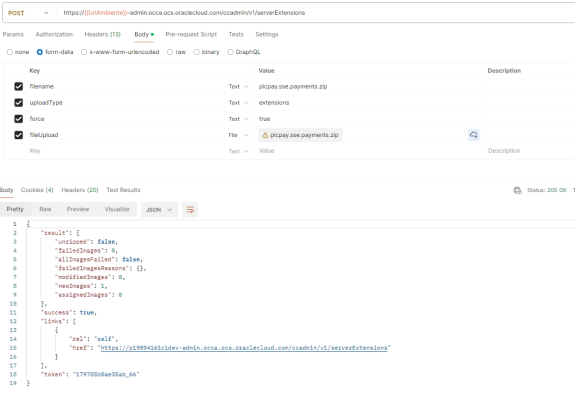
Task: Click the request URL field
Action: 316,13
